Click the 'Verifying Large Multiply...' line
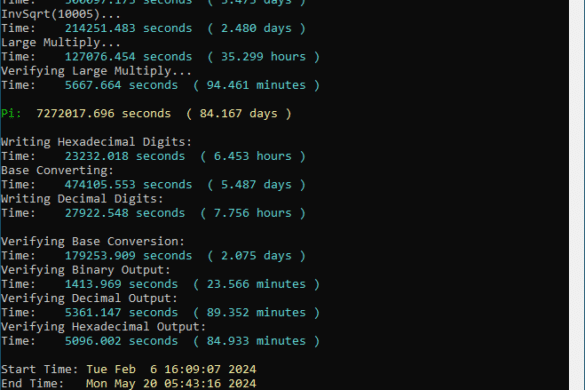The width and height of the screenshot is (585, 390). (96, 71)
